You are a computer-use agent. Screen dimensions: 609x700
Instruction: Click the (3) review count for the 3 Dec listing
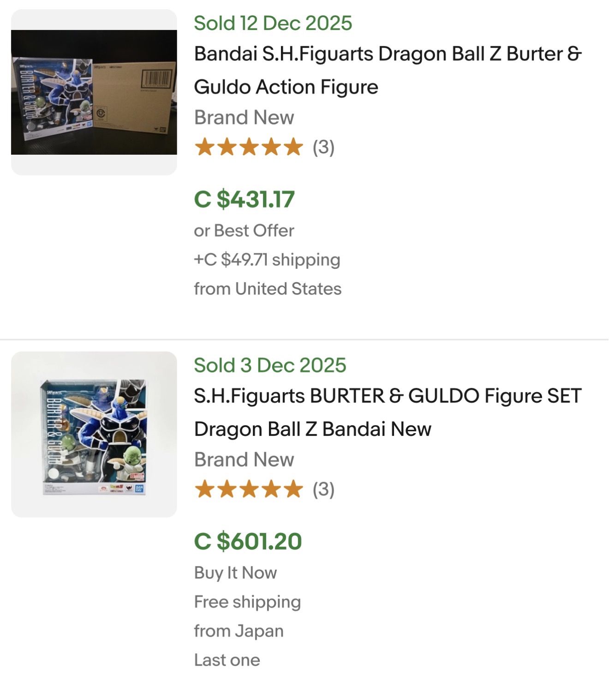coord(323,489)
